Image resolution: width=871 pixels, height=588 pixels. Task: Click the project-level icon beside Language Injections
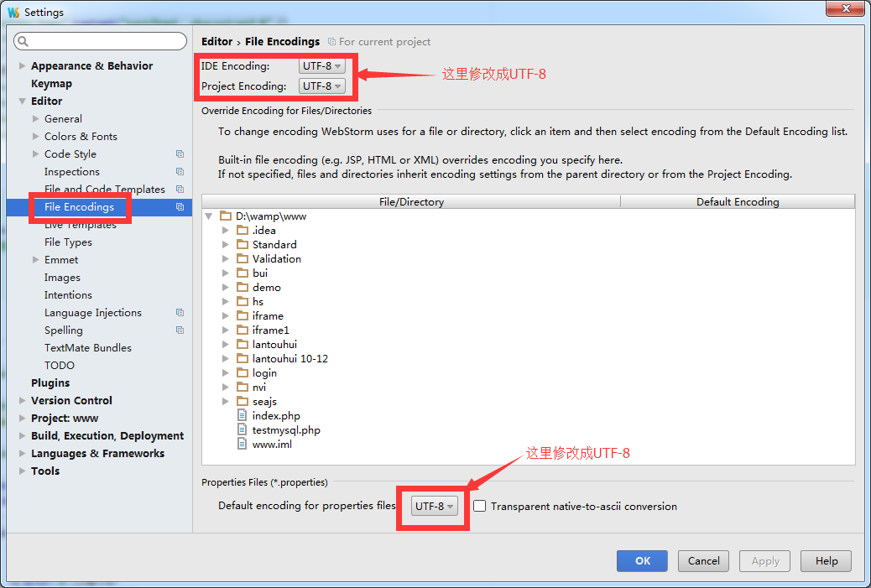click(x=180, y=313)
